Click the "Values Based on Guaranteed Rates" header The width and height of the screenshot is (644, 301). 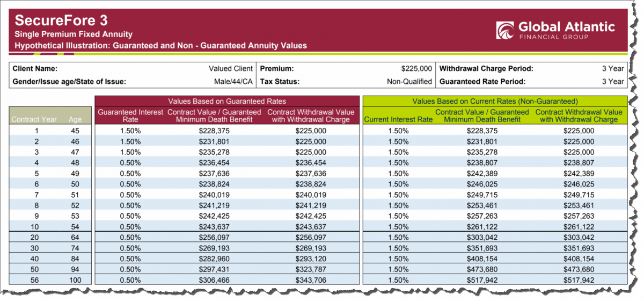(x=226, y=101)
